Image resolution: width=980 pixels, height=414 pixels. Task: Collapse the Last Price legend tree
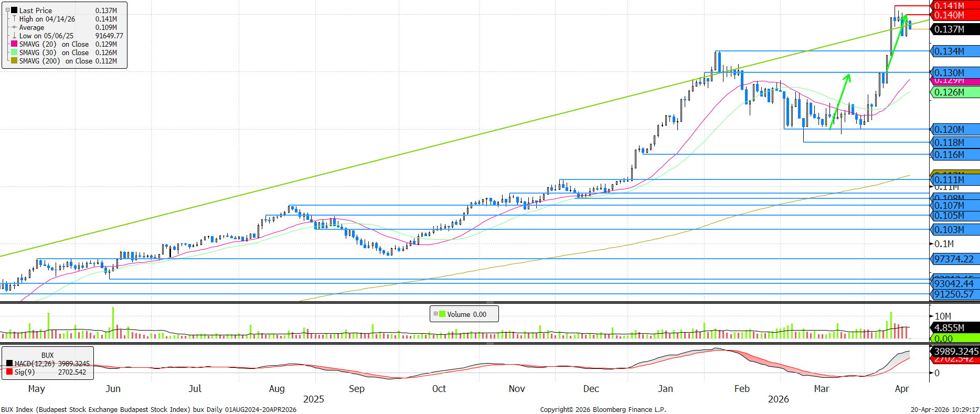click(7, 10)
